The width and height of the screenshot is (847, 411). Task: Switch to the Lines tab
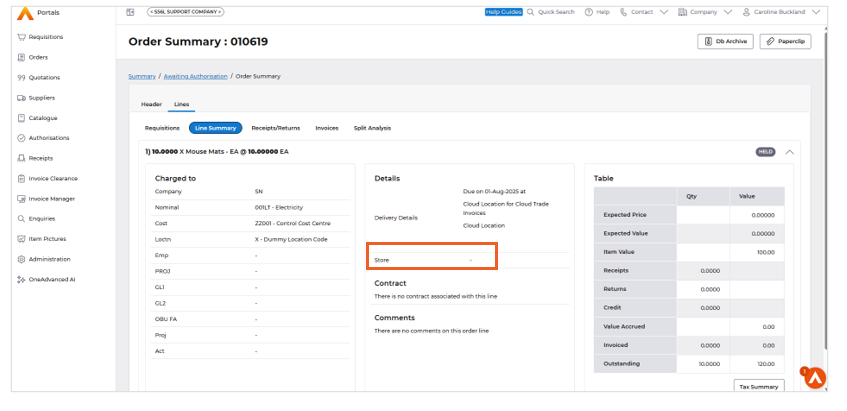point(182,104)
